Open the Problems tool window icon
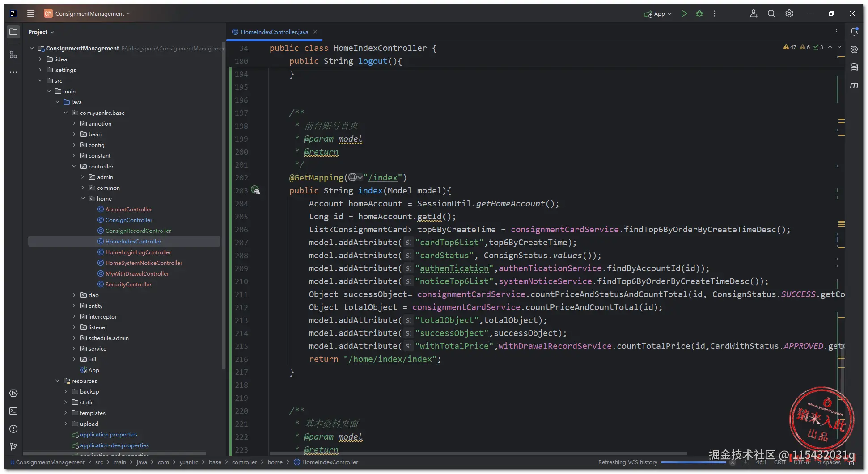The image size is (868, 474). coord(13,429)
